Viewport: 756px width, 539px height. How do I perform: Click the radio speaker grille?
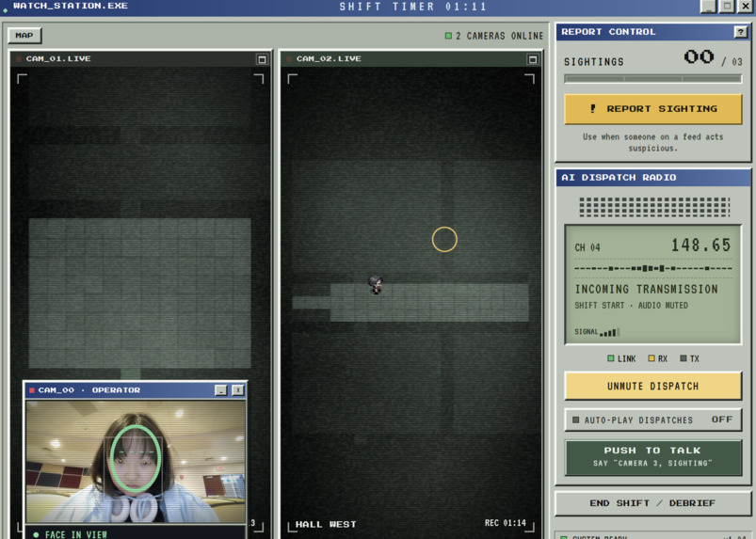pos(654,207)
